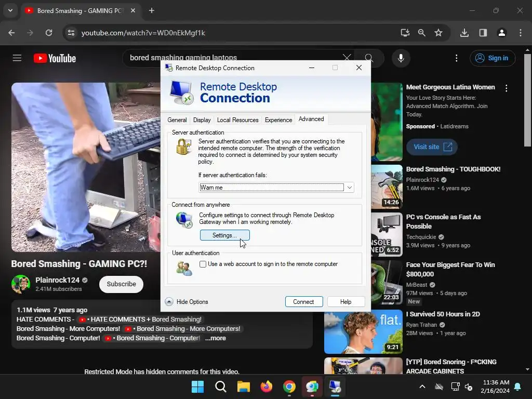Open clock showing 11:36 AM
532x399 pixels.
click(x=495, y=387)
